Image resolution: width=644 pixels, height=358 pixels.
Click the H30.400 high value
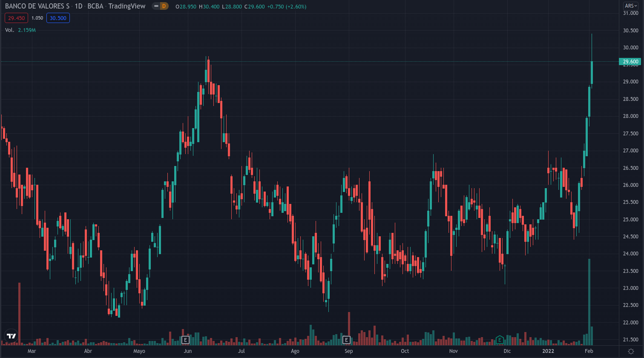[209, 6]
